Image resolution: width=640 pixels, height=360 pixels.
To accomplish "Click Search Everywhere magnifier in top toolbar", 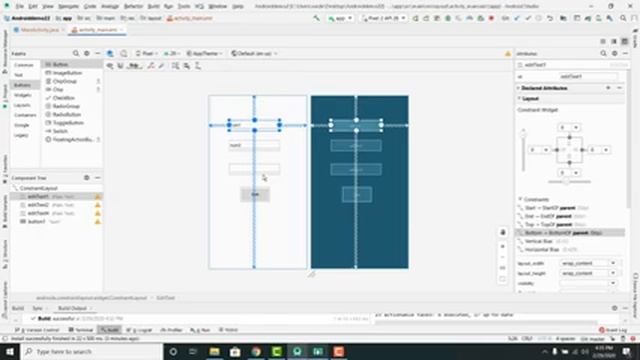I will click(623, 18).
